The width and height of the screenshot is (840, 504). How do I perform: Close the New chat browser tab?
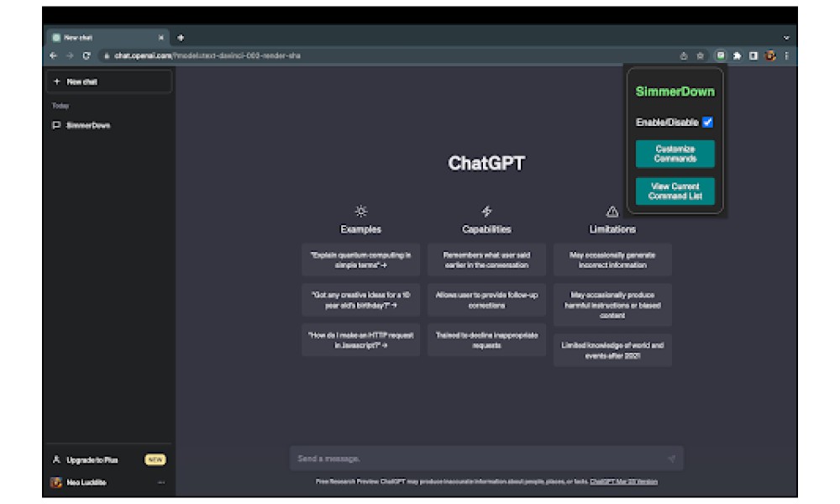coord(160,38)
